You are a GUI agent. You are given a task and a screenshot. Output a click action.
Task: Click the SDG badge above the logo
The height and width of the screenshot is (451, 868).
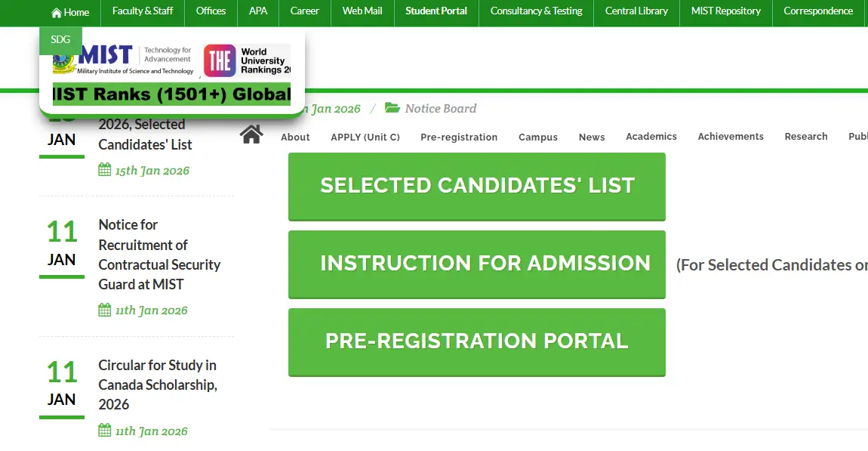60,39
